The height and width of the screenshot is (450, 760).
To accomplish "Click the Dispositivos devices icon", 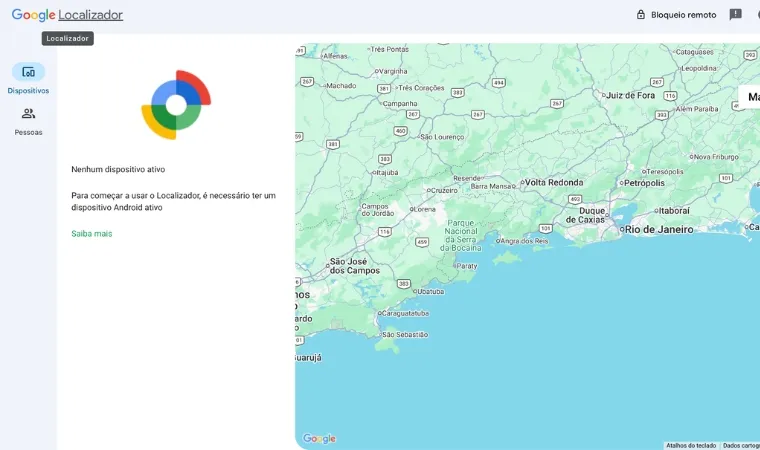I will pos(29,72).
